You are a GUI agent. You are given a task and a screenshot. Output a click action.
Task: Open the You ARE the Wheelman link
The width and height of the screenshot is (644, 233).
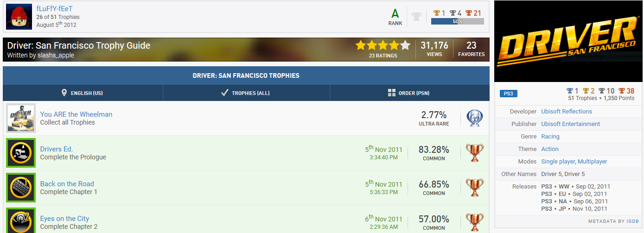click(76, 114)
